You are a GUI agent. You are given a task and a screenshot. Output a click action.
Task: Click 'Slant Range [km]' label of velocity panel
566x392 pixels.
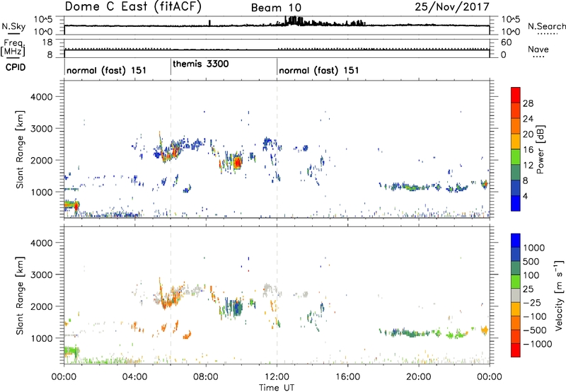point(20,296)
